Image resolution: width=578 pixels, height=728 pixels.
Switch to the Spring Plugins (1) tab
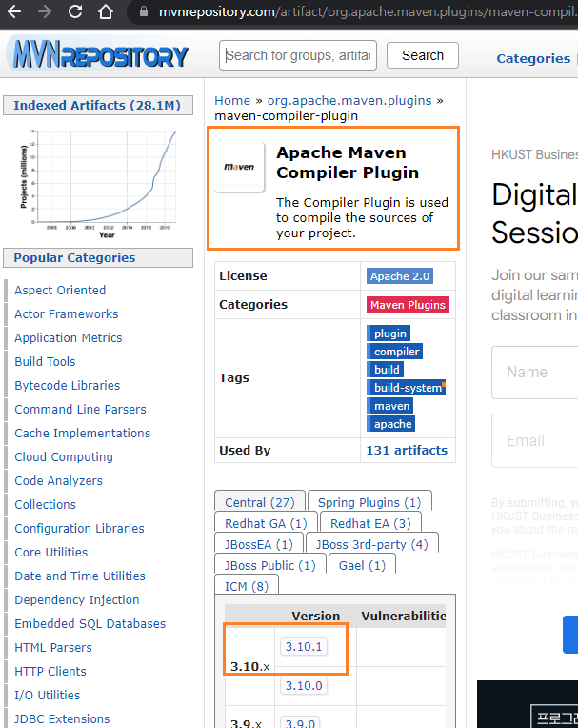[x=369, y=502]
